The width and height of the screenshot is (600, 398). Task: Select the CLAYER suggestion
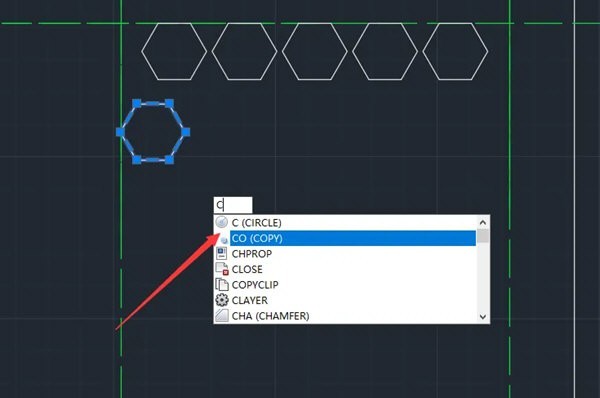(x=345, y=300)
